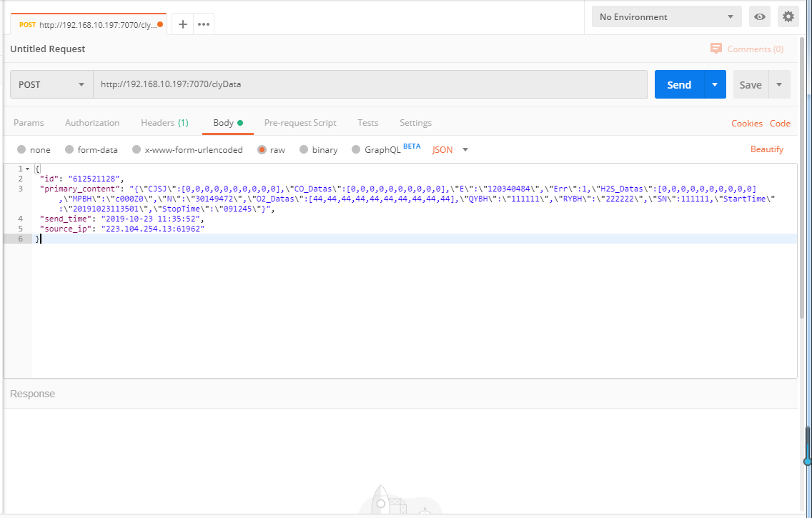Open a new request tab with plus icon
Image resolution: width=812 pixels, height=518 pixels.
(182, 24)
